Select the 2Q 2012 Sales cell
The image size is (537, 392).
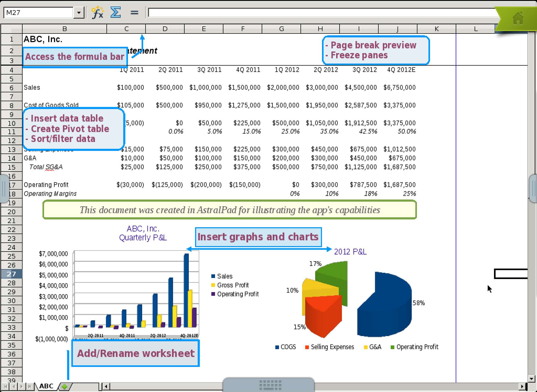tap(321, 88)
